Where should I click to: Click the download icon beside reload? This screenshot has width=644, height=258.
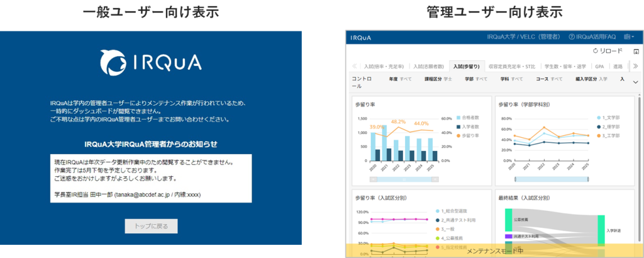click(636, 51)
